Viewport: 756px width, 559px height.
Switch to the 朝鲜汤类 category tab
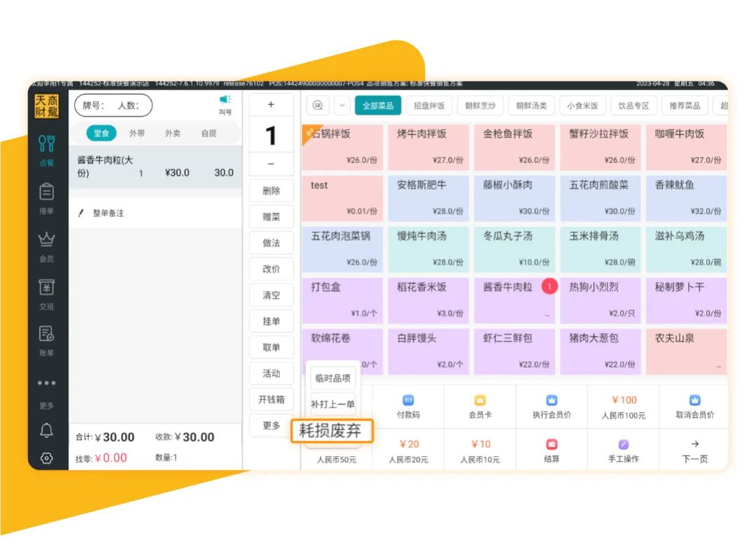coord(532,106)
